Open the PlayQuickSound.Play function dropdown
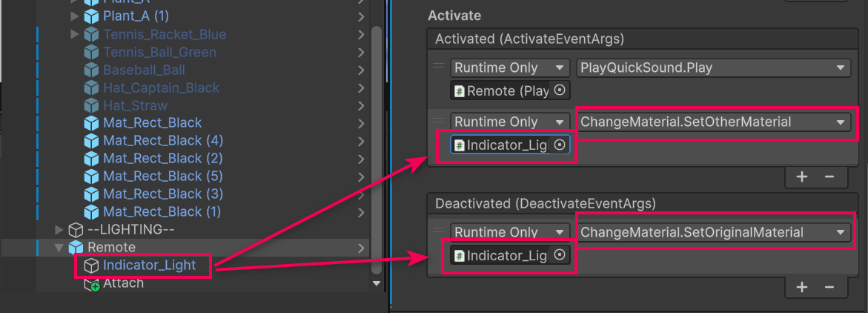Viewport: 868px width, 313px height. click(x=713, y=68)
